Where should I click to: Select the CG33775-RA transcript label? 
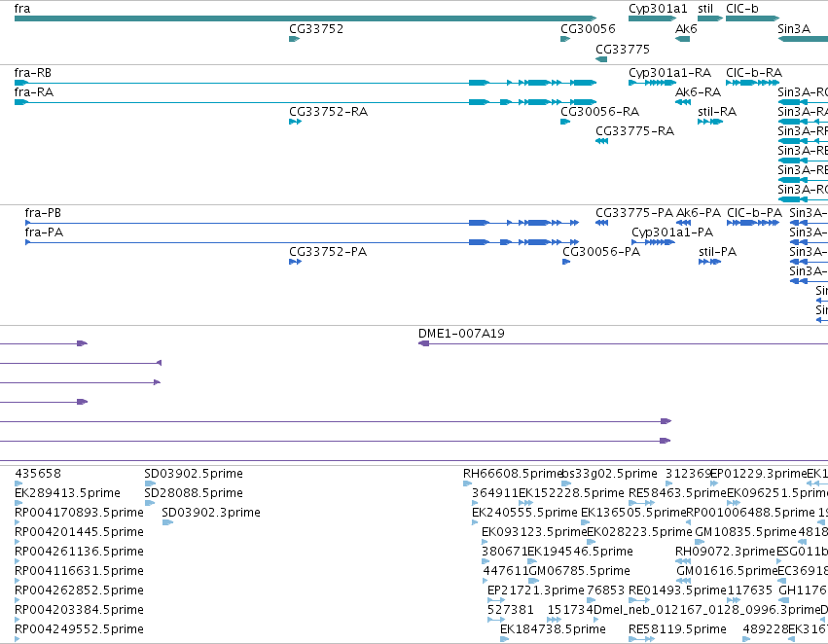coord(634,131)
